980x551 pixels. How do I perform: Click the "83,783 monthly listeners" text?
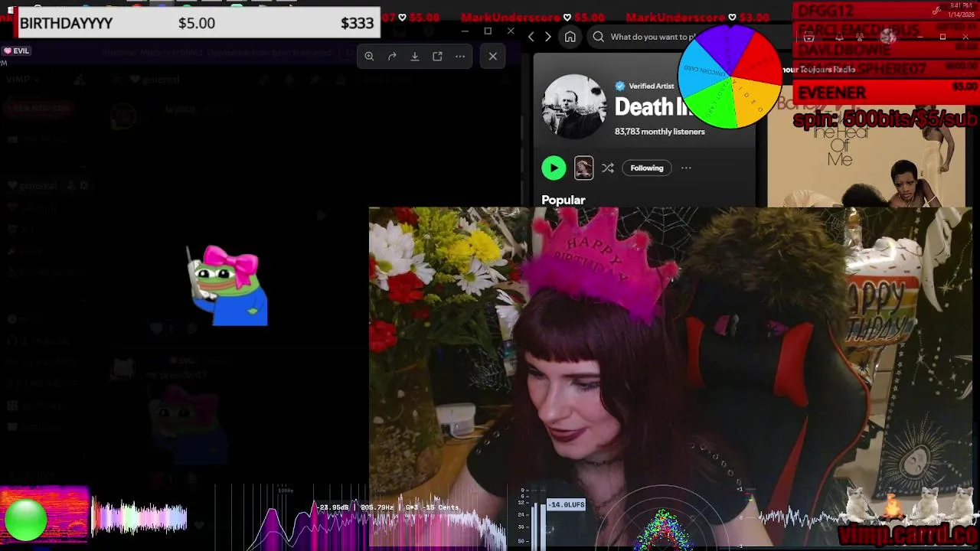(x=659, y=132)
